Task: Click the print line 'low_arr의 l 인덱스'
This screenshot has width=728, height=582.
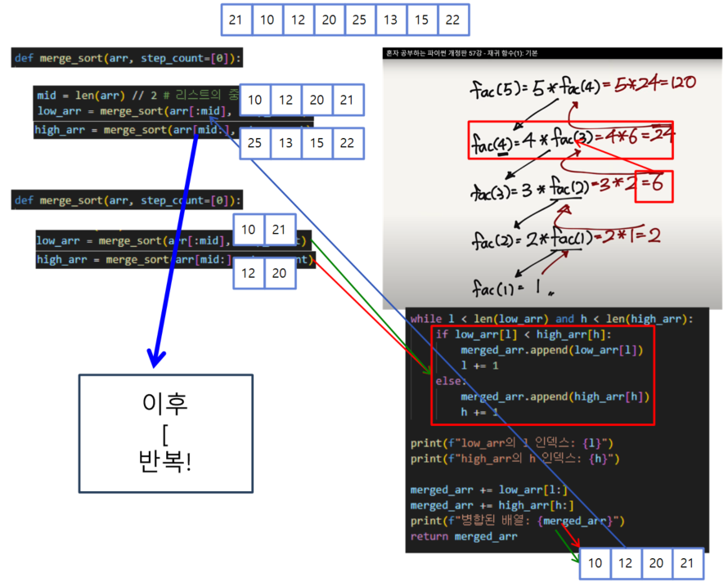Action: (x=511, y=443)
